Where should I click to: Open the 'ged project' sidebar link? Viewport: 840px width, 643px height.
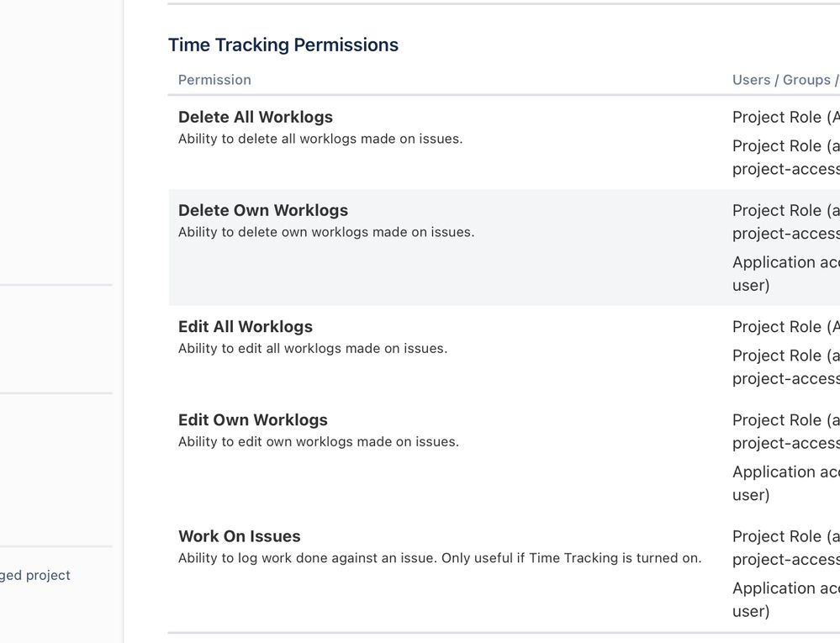(34, 575)
